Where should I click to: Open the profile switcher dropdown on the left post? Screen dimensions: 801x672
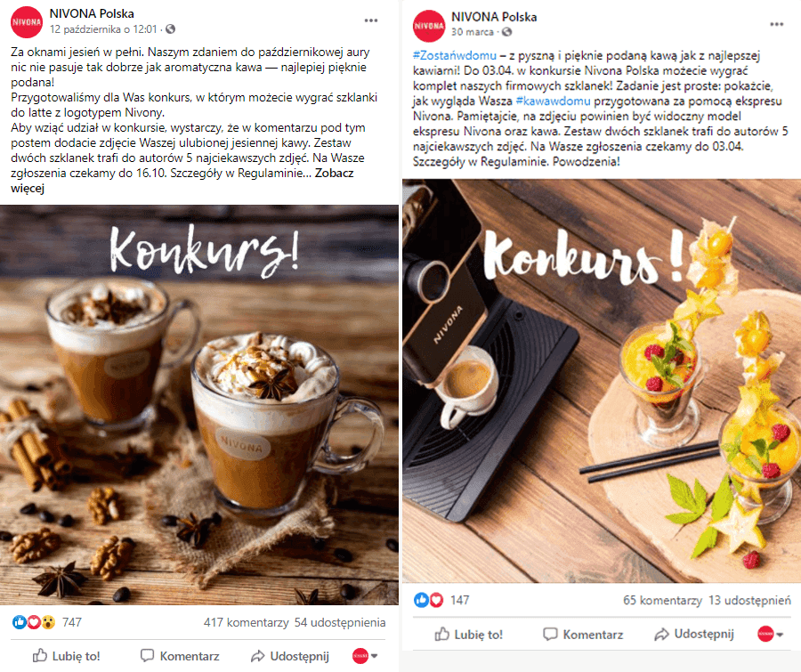click(x=365, y=656)
